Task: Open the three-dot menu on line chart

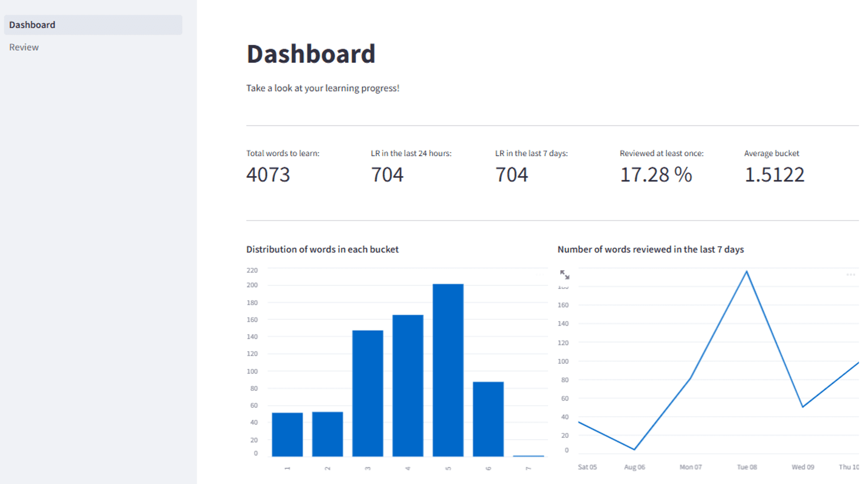Action: click(851, 275)
